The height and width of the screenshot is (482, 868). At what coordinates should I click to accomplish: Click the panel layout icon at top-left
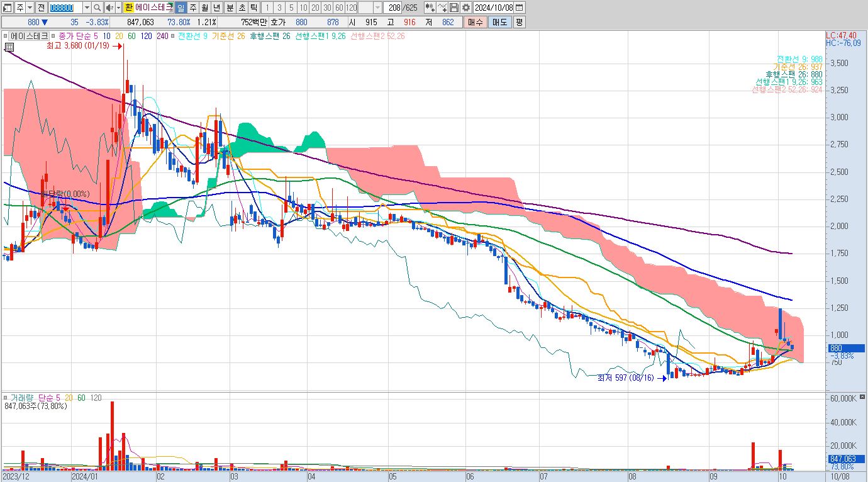[x=7, y=8]
